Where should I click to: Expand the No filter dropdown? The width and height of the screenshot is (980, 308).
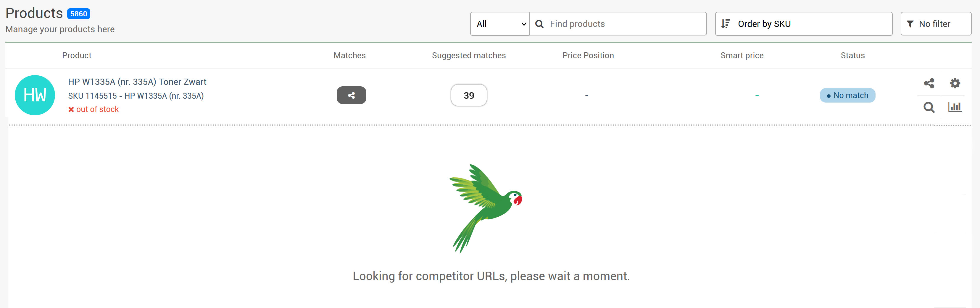[935, 24]
